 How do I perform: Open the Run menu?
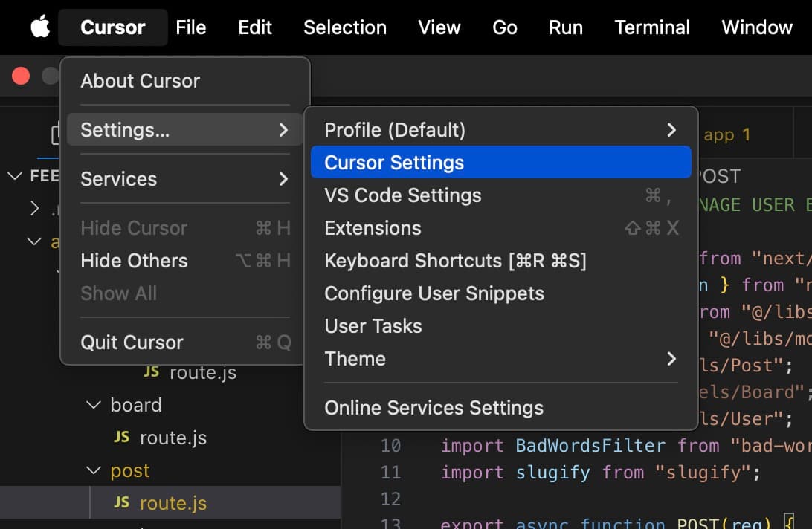coord(565,27)
